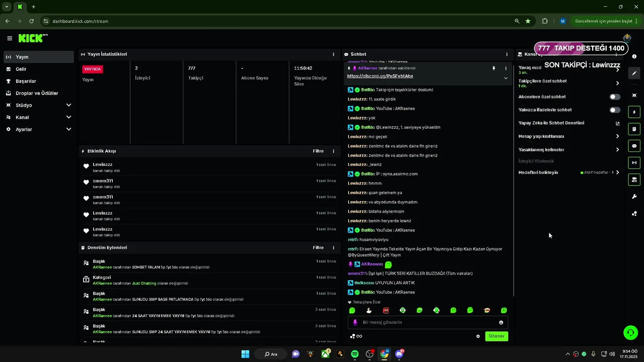Screen dimensions: 644x362
Task: Bookmark page with the star icon
Action: tap(528, 21)
